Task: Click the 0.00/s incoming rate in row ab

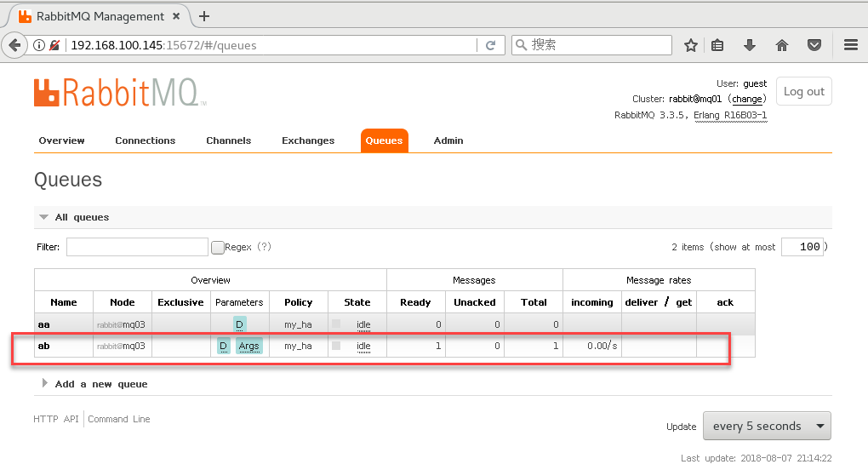Action: point(602,346)
